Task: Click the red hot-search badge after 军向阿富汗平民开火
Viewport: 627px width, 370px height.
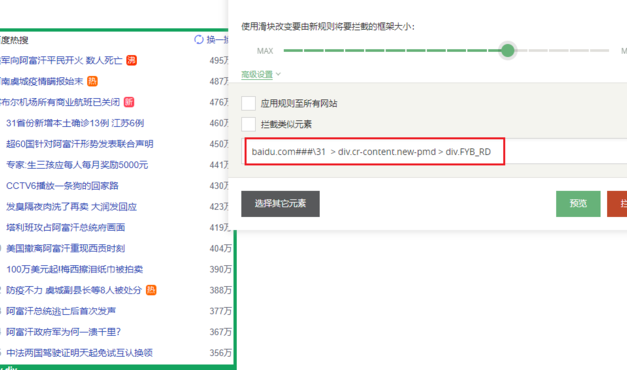Action: (x=132, y=60)
